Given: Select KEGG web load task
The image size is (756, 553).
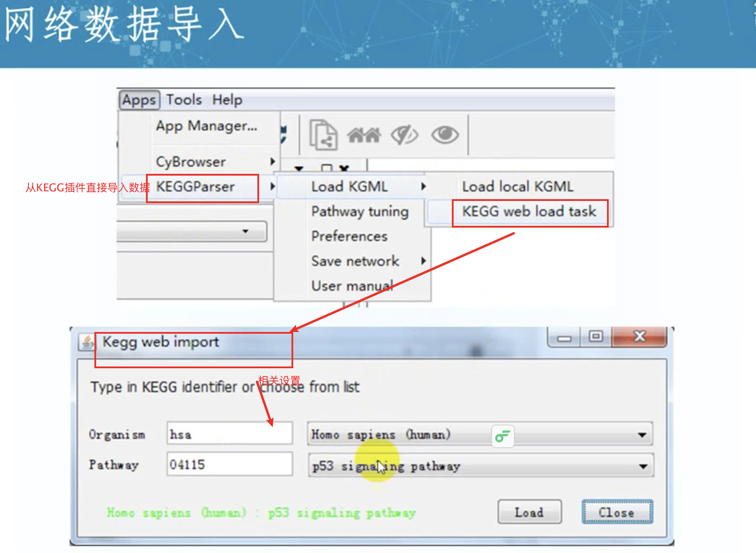Looking at the screenshot, I should pos(529,211).
